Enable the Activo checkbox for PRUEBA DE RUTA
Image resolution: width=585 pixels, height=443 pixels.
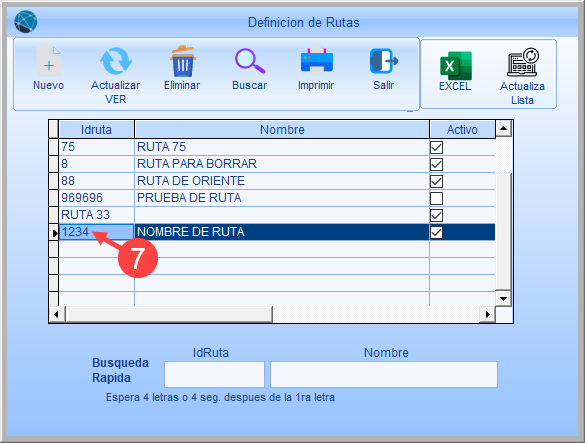436,198
